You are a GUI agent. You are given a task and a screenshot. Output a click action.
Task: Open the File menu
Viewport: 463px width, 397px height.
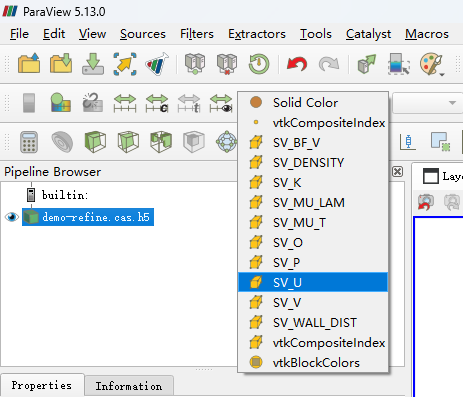pyautogui.click(x=19, y=34)
